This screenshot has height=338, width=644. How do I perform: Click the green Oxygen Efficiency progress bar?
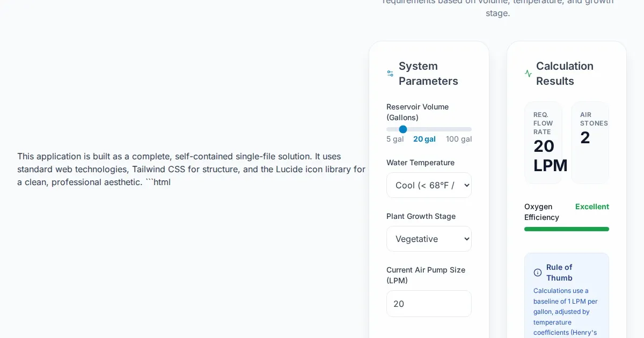tap(567, 229)
